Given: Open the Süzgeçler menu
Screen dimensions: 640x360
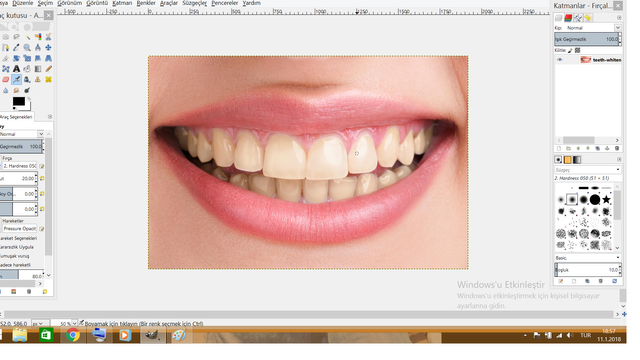Looking at the screenshot, I should coord(194,3).
